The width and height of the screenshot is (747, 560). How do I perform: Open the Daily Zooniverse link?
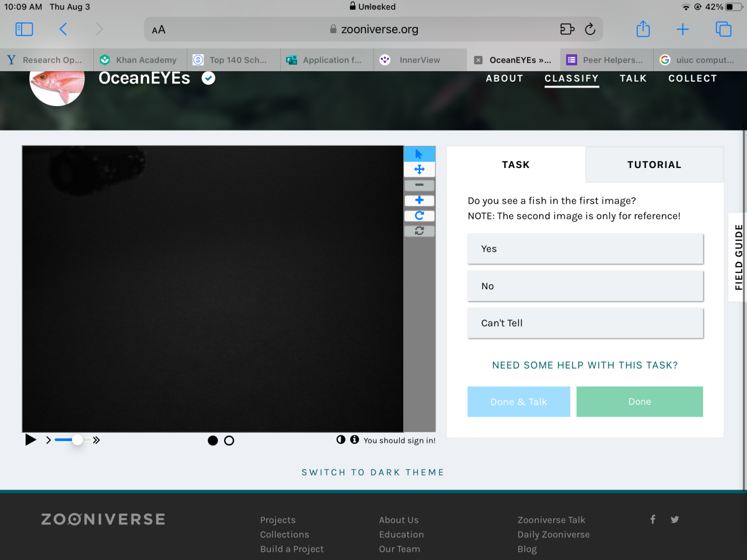pyautogui.click(x=554, y=534)
